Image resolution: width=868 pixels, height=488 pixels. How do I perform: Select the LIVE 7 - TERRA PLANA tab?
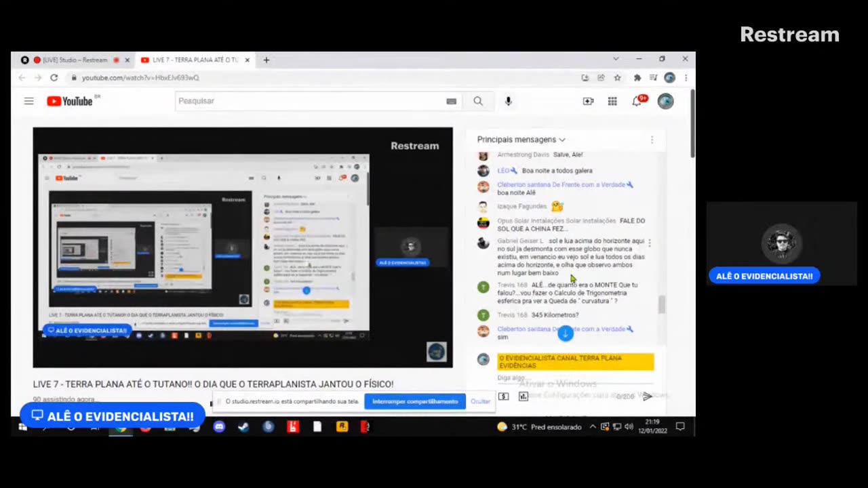click(x=195, y=60)
